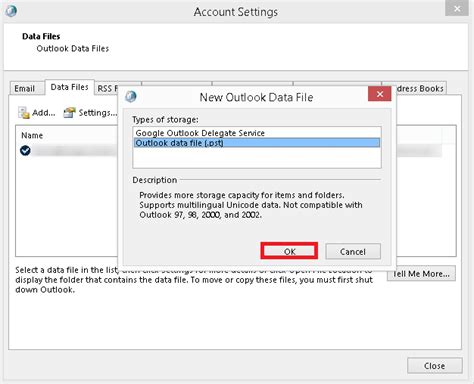
Task: Click the New Outlook Data File globe icon
Action: tap(131, 97)
